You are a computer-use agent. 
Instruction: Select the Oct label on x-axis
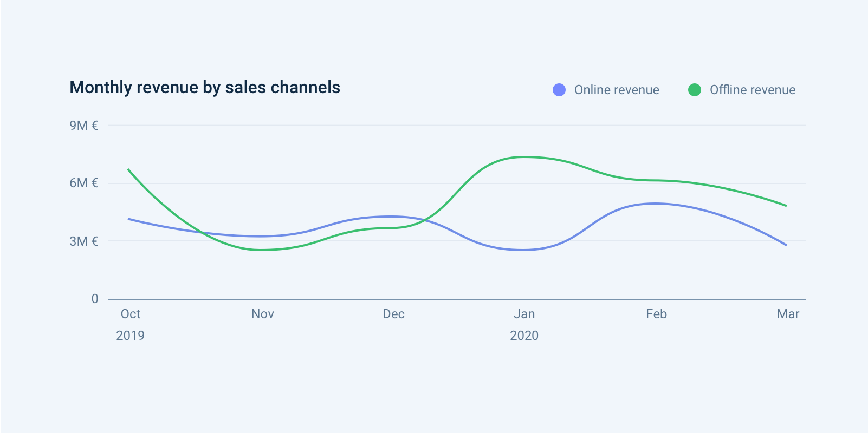pos(131,314)
